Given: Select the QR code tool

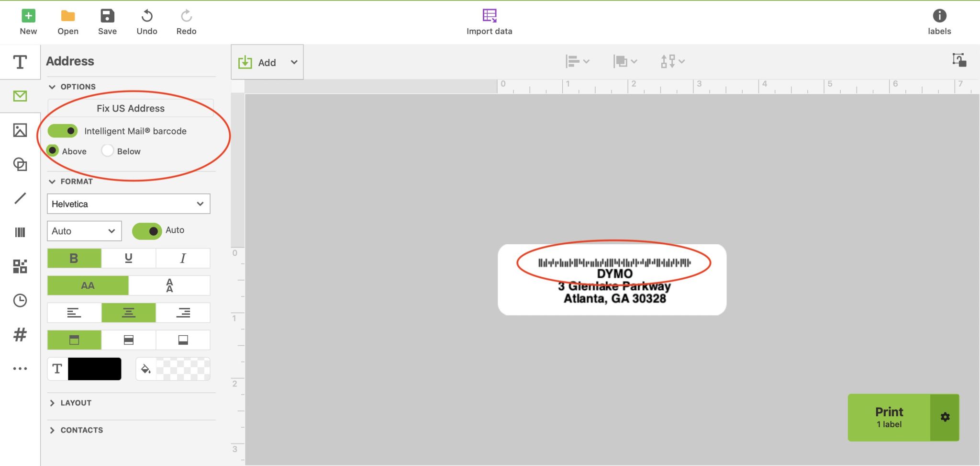Looking at the screenshot, I should coord(20,266).
